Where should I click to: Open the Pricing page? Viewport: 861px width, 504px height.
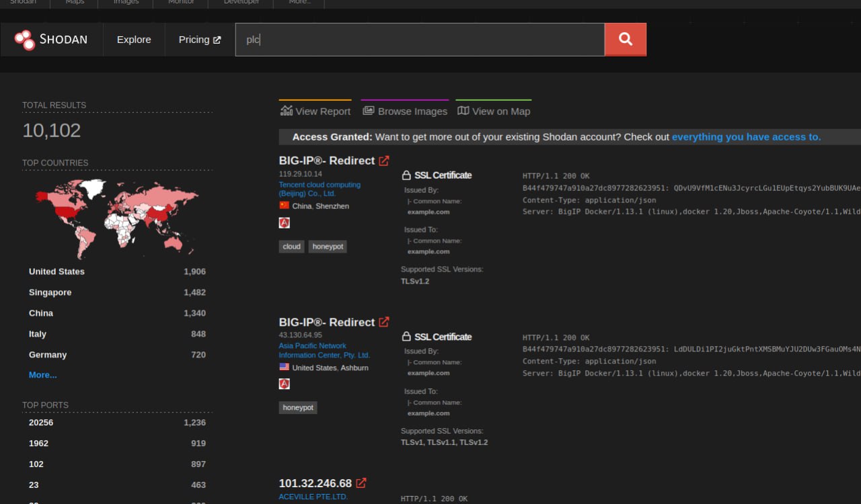tap(200, 40)
